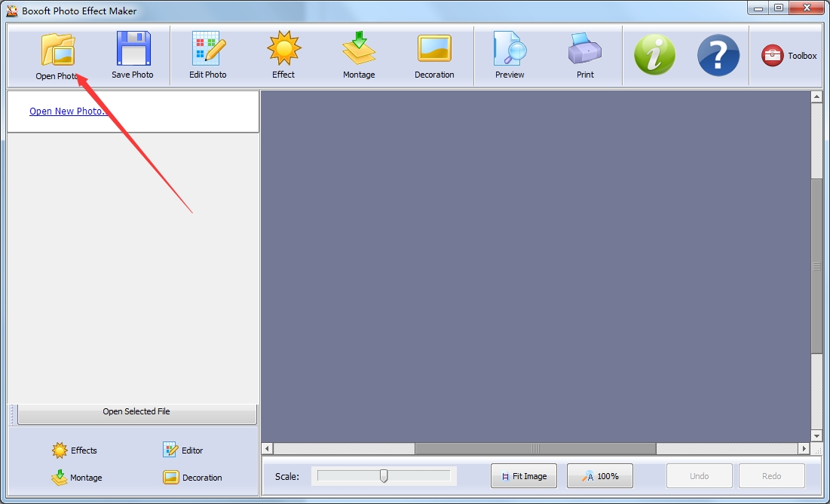The width and height of the screenshot is (830, 504).
Task: Click the Print printer icon
Action: click(585, 48)
